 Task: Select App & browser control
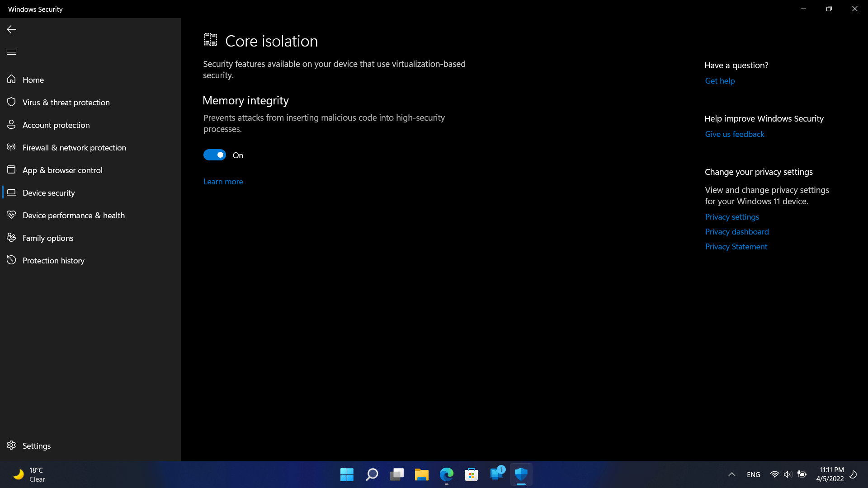[x=62, y=170]
